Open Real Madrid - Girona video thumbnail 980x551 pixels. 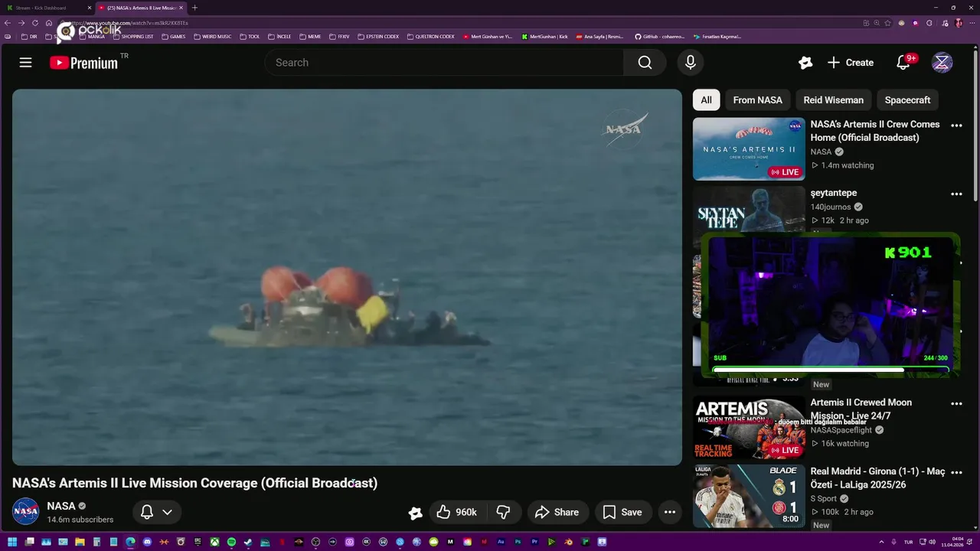tap(749, 496)
